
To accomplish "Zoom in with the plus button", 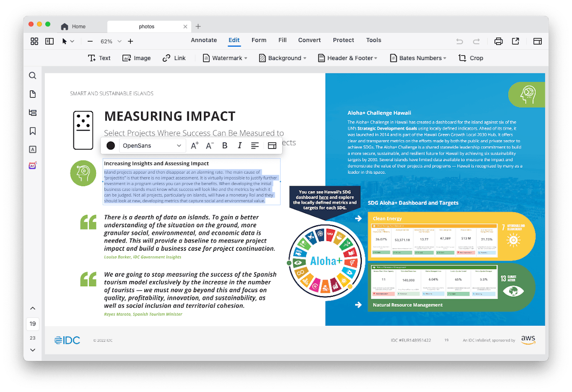I will coord(131,41).
